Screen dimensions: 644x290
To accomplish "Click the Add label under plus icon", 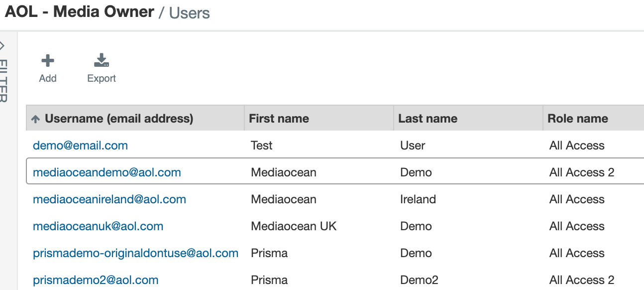I will pos(48,78).
